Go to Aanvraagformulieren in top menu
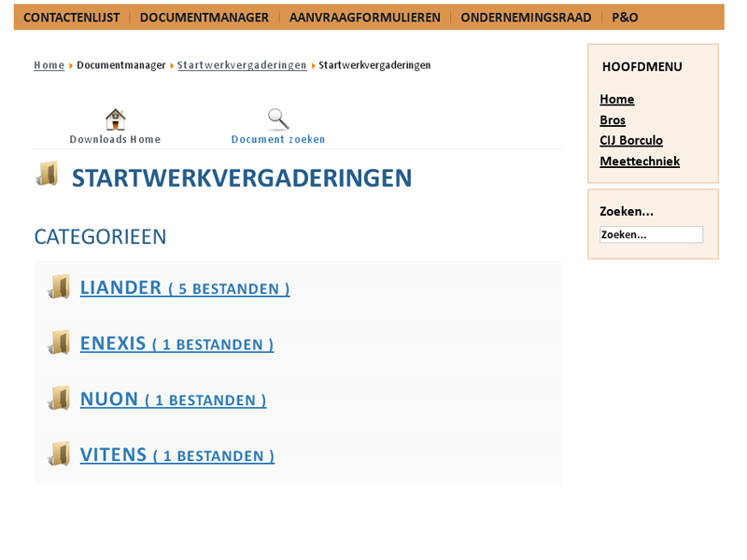Screen dimensions: 747x560 click(365, 18)
